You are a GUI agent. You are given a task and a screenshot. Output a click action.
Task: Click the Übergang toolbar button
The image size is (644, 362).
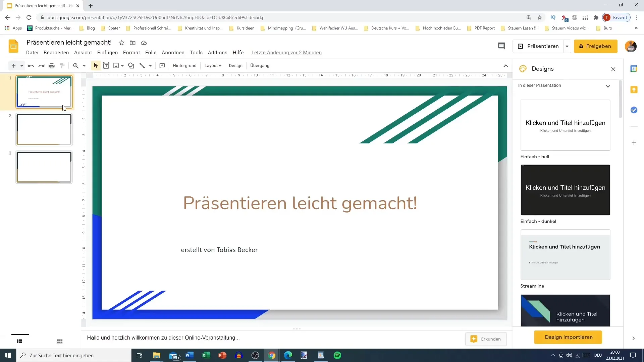[260, 66]
